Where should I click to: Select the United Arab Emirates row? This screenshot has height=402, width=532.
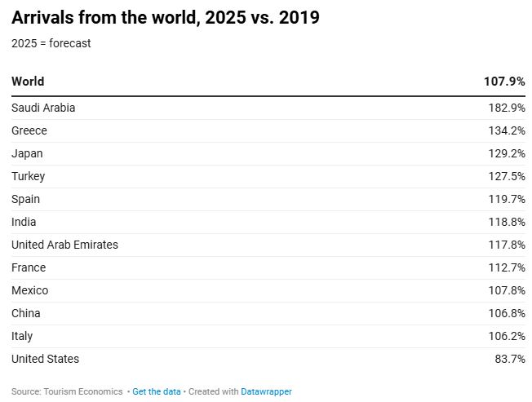tap(64, 245)
